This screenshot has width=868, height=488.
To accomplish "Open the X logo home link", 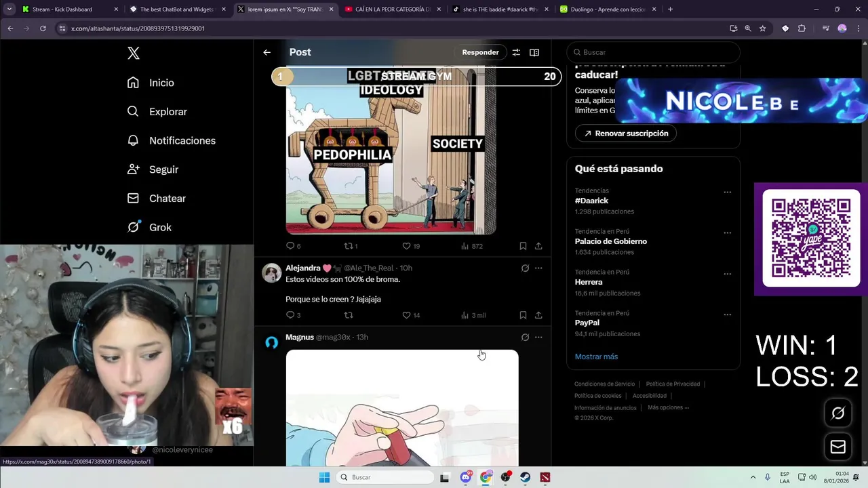I will (134, 54).
